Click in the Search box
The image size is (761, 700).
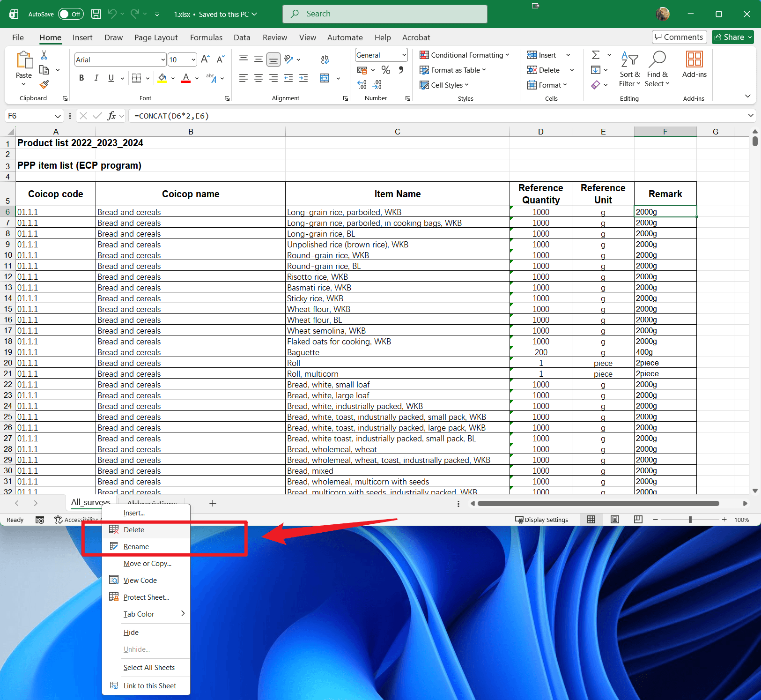(x=385, y=14)
